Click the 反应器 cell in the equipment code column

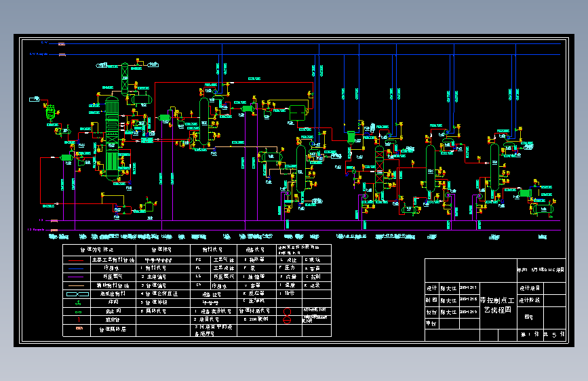[257, 294]
